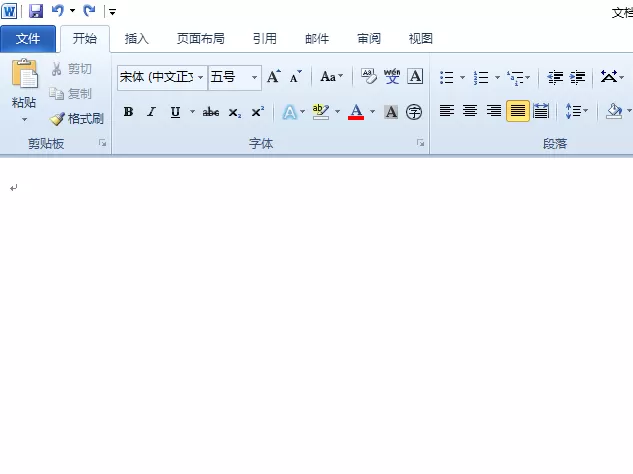Decrease font size with shrink font icon

[296, 77]
